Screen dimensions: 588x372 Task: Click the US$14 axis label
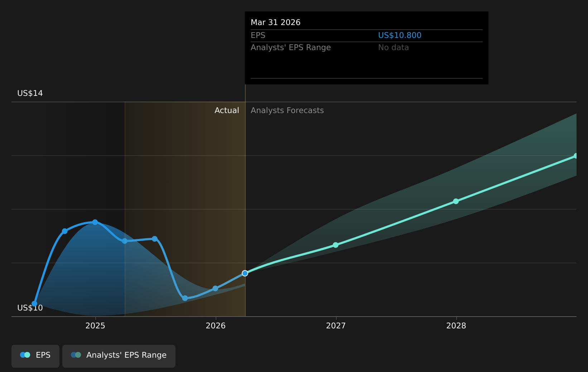pyautogui.click(x=30, y=93)
